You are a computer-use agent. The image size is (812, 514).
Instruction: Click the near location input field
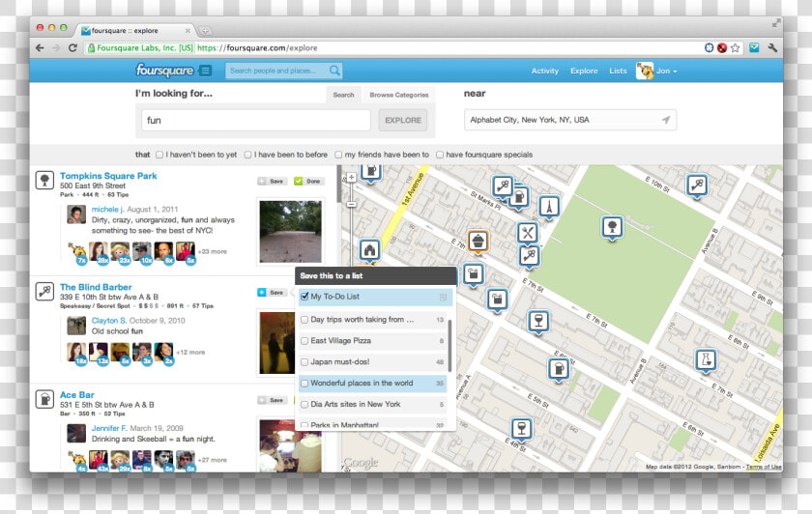[x=570, y=120]
